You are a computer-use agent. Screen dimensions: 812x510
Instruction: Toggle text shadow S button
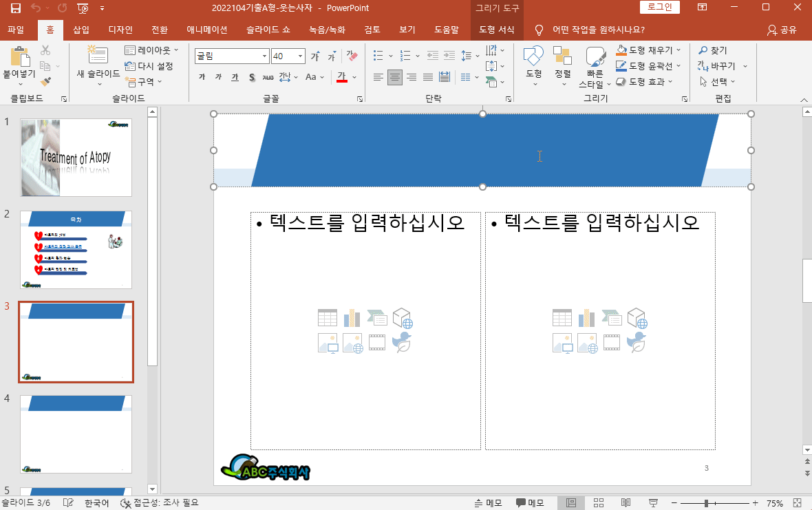[x=252, y=77]
